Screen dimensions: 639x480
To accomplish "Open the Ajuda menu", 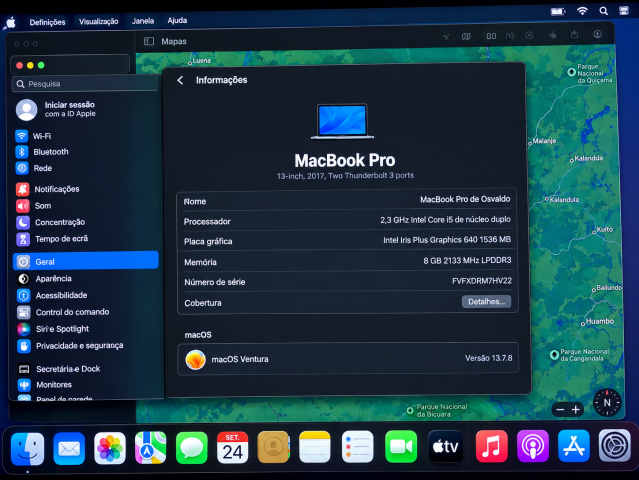I will (x=177, y=20).
